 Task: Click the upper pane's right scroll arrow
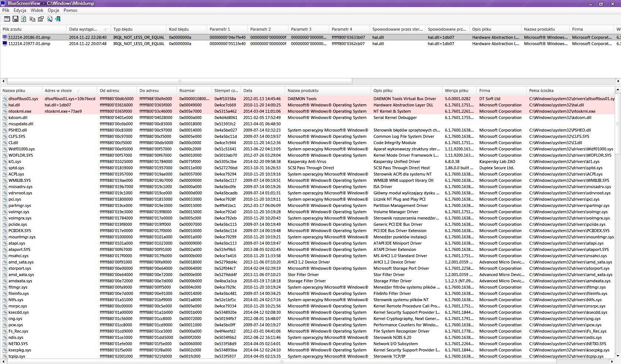pos(618,81)
